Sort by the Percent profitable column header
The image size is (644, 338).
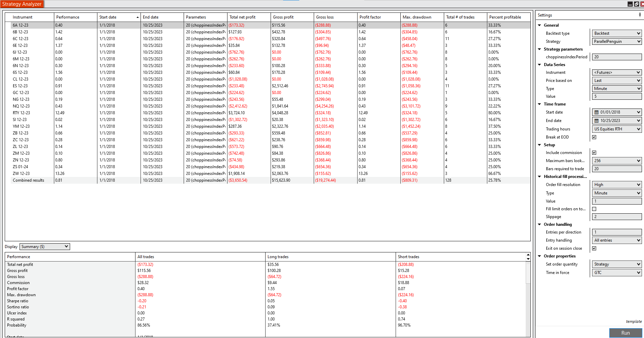(x=509, y=17)
